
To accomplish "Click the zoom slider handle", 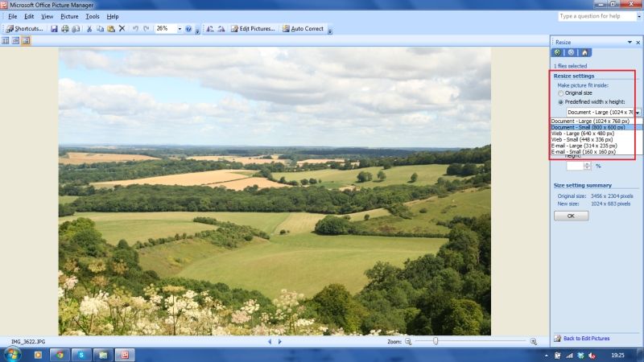I will coord(436,341).
